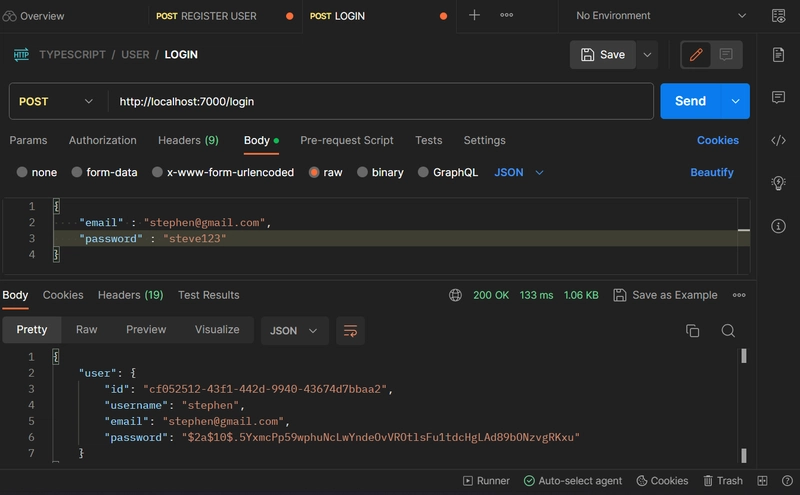800x495 pixels.
Task: Click the 133 ms response time
Action: tap(536, 295)
